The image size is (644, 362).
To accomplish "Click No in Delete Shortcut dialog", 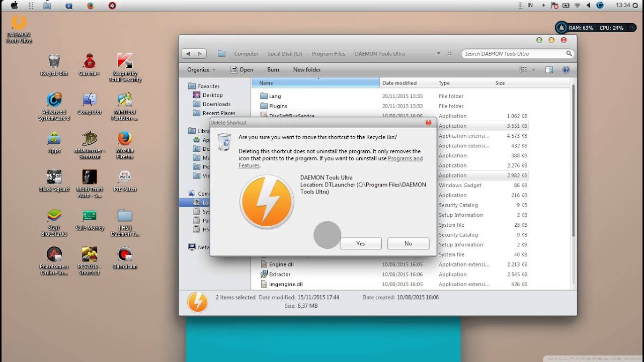I will (x=408, y=243).
